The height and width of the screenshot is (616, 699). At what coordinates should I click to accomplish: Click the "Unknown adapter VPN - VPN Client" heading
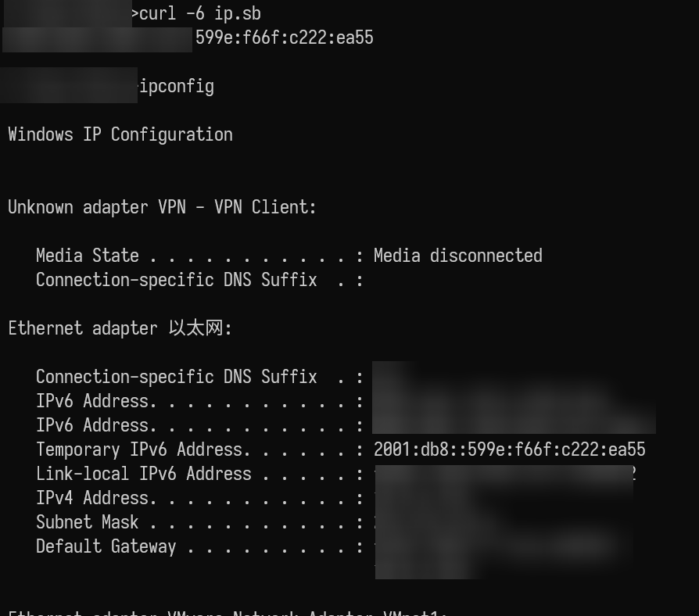pyautogui.click(x=162, y=207)
